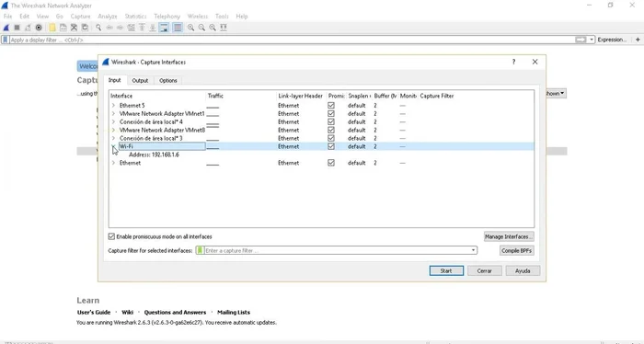Switch to the Output tab
Image resolution: width=644 pixels, height=344 pixels.
(140, 80)
